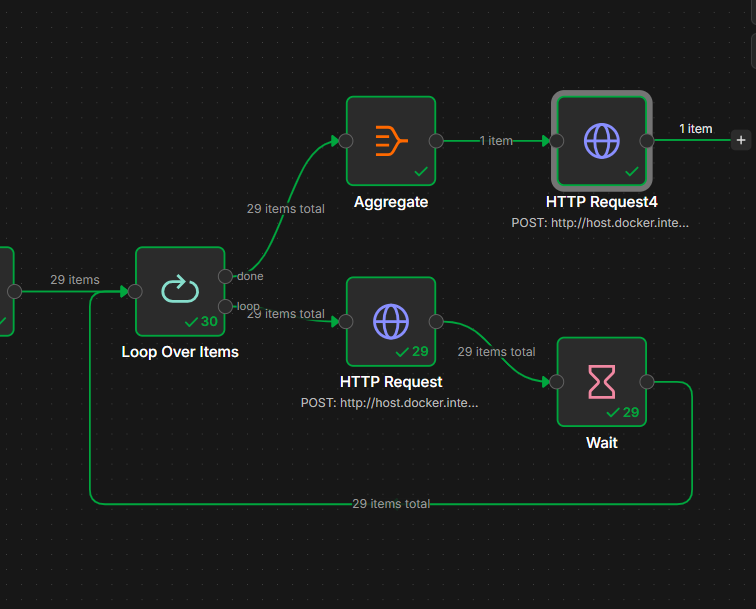Viewport: 756px width, 609px height.
Task: Click the output connector of the cut-off left node
Action: coord(14,291)
